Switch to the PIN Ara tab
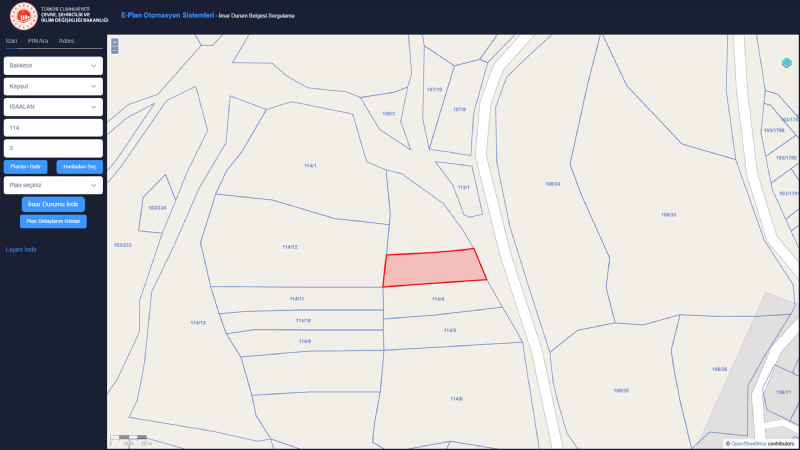This screenshot has width=800, height=450. [38, 41]
